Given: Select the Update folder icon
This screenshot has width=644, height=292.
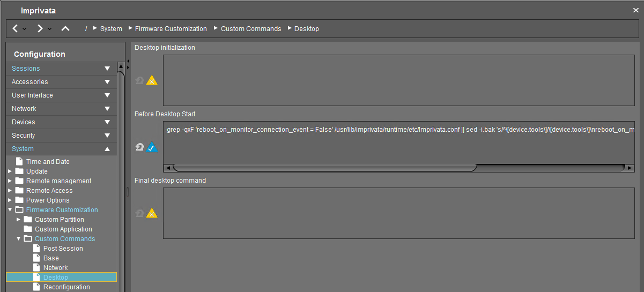Looking at the screenshot, I should coord(19,171).
